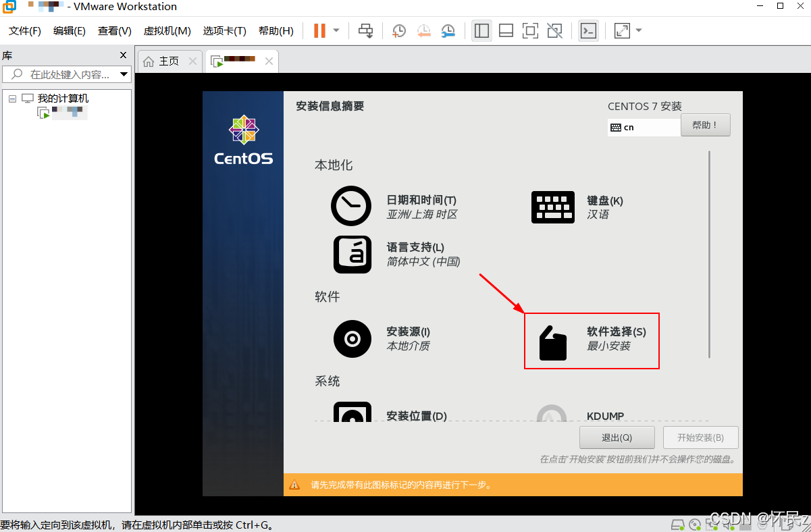Close the 主页 tab
The height and width of the screenshot is (532, 811).
[192, 61]
